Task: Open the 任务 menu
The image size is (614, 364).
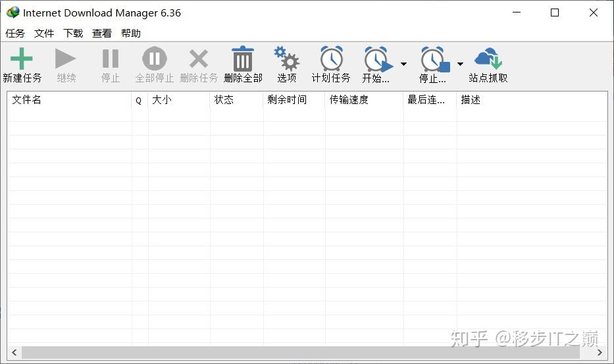Action: [15, 34]
